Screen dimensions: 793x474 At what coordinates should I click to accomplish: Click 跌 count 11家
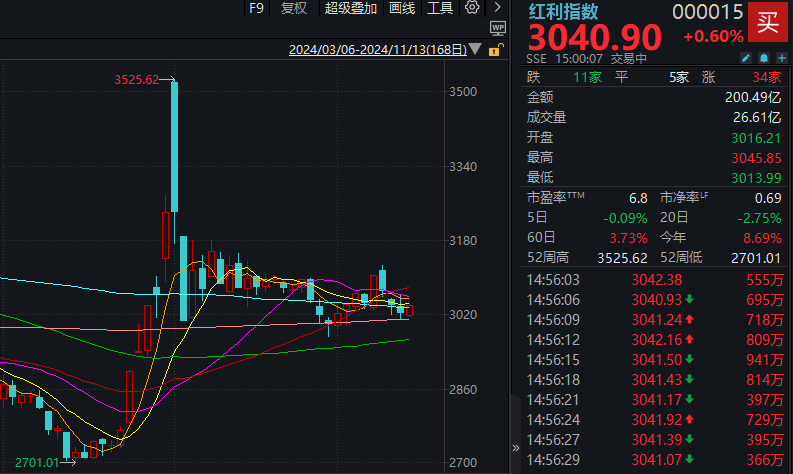(587, 77)
